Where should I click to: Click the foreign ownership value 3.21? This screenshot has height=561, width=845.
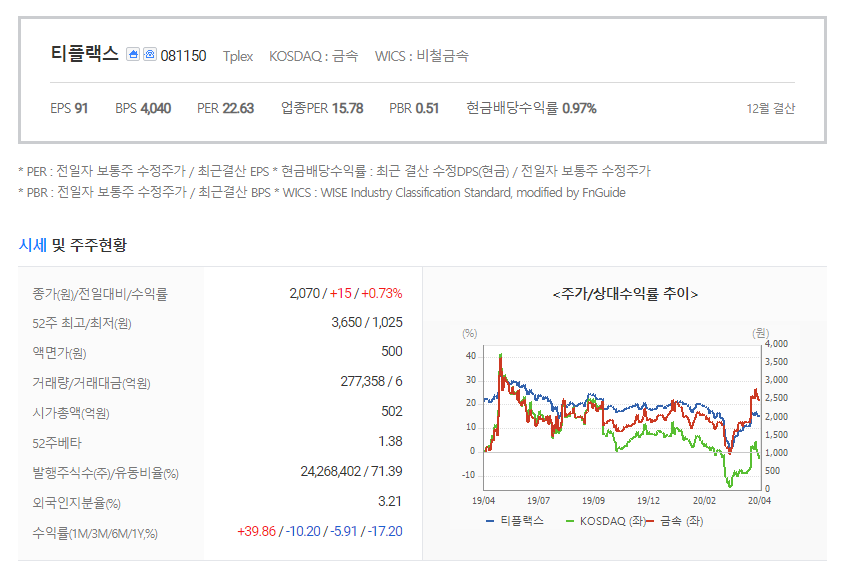[x=390, y=502]
